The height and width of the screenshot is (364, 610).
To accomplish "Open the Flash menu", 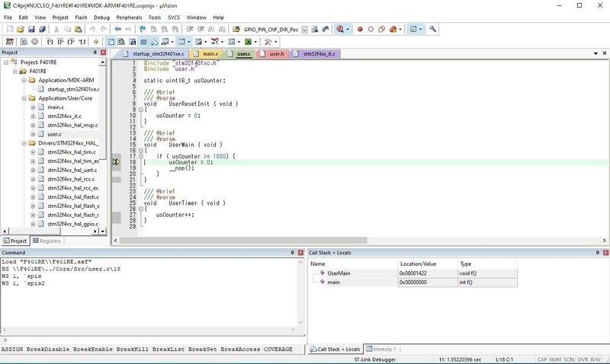I will (x=81, y=18).
